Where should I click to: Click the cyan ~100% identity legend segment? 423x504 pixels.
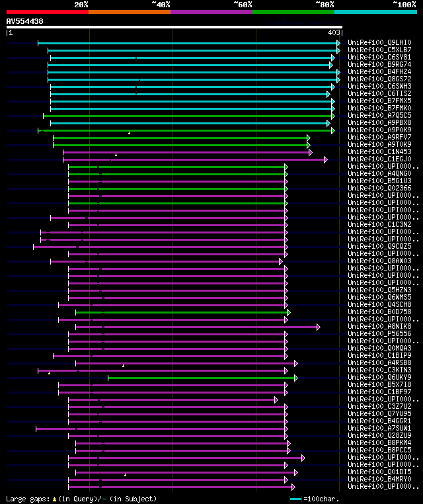[x=375, y=12]
